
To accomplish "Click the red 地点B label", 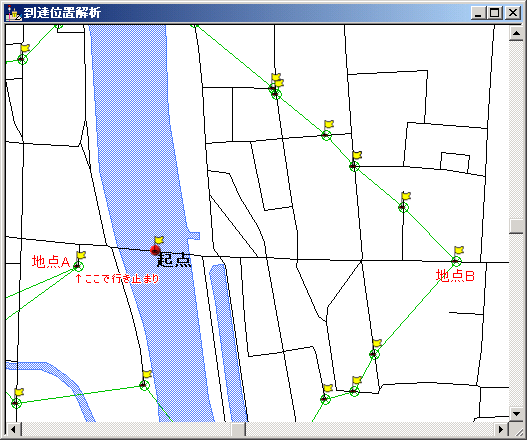I will [x=455, y=276].
